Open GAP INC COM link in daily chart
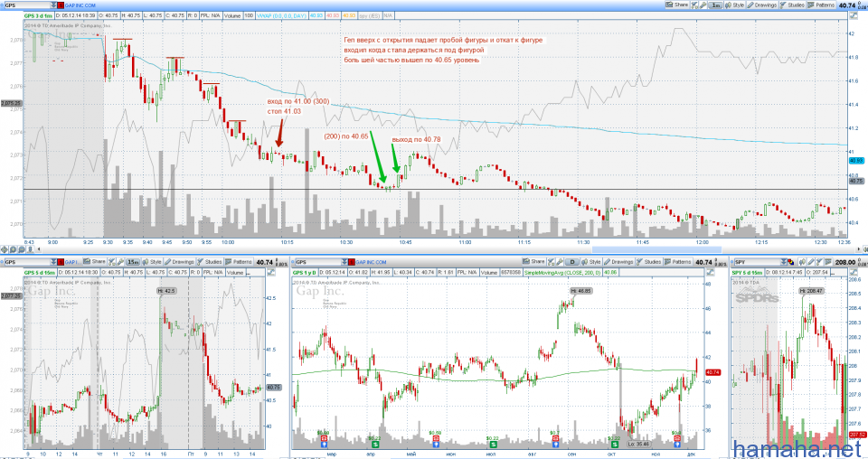The image size is (868, 459). 371,262
